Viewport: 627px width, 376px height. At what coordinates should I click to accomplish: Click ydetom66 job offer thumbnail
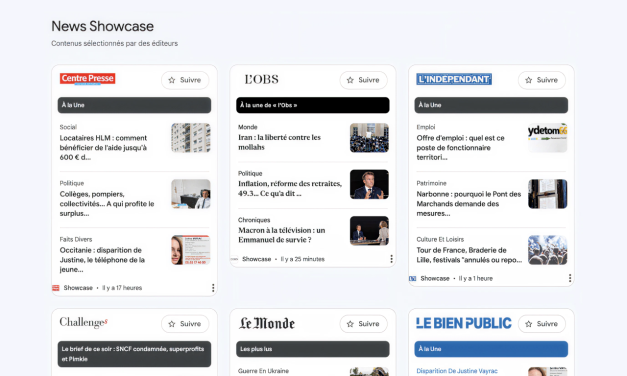tap(548, 138)
